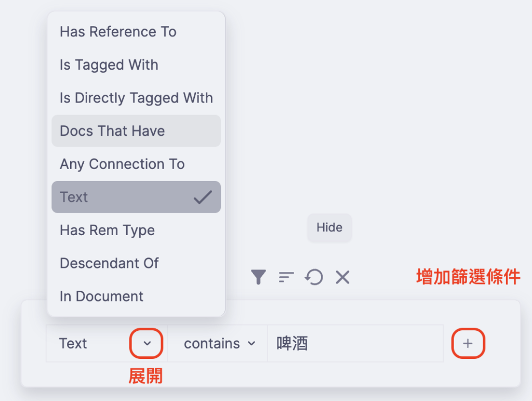The width and height of the screenshot is (532, 401).
Task: Click the checkmark beside Text option
Action: [203, 197]
